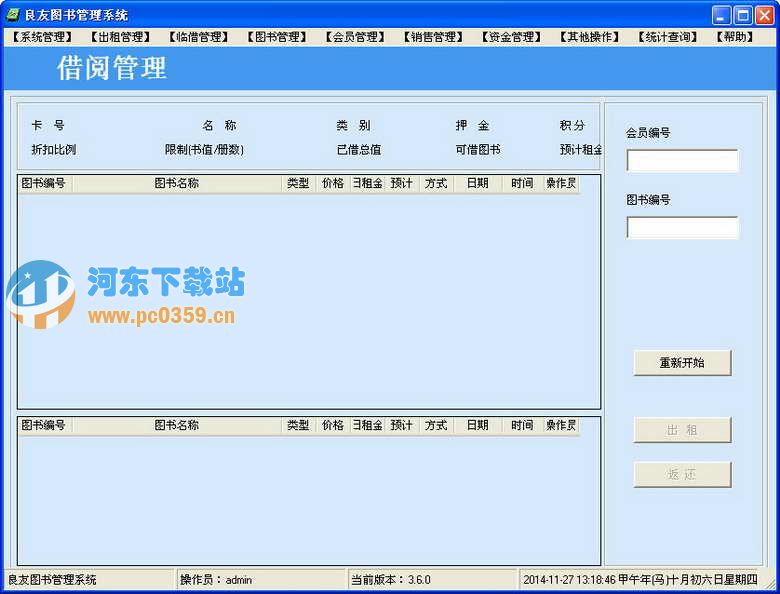Click the 可借图书 label

(478, 149)
